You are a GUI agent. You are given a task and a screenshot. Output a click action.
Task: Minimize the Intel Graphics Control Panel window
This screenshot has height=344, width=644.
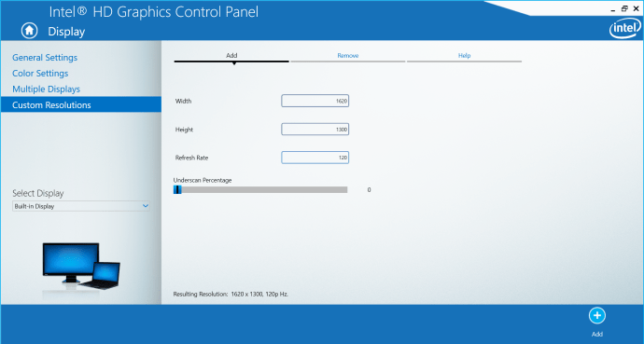click(613, 9)
